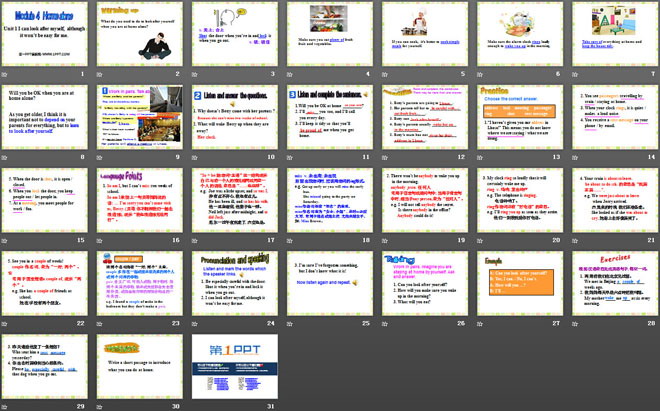Select slide 20 'My clock rings so loudly'
This screenshot has width=660, height=411.
click(520, 200)
